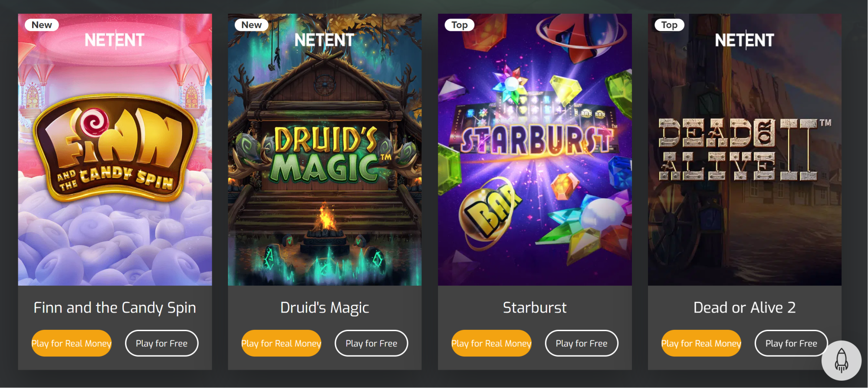Click the New badge on Druid's Magic

pyautogui.click(x=252, y=25)
